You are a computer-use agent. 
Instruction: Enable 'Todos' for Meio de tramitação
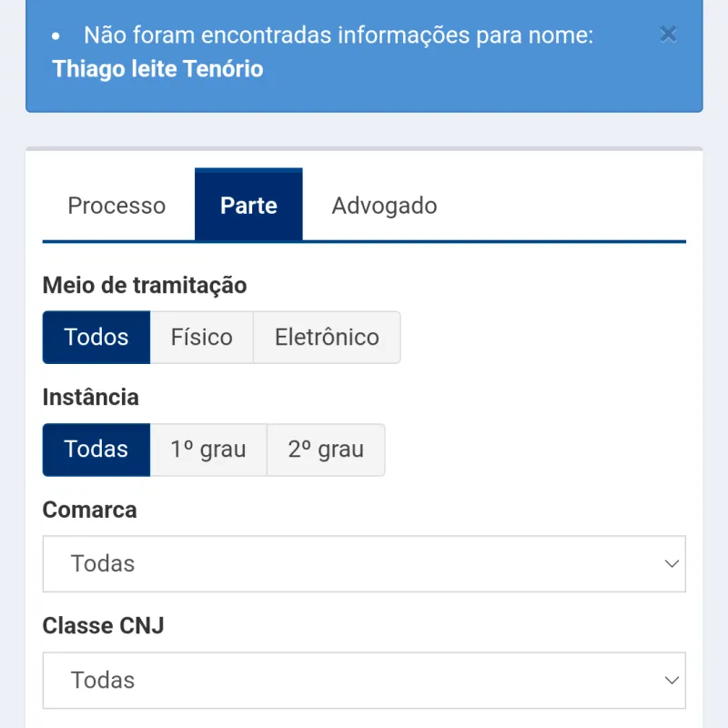coord(96,337)
